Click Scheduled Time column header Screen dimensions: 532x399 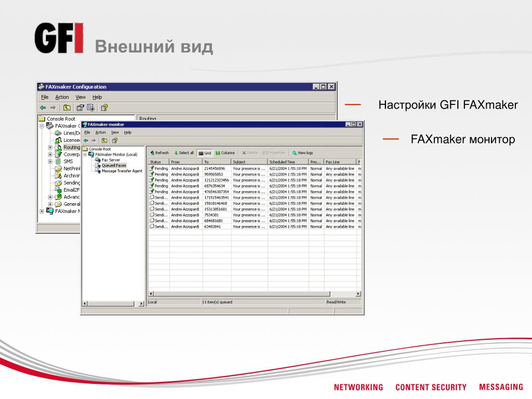pos(288,162)
